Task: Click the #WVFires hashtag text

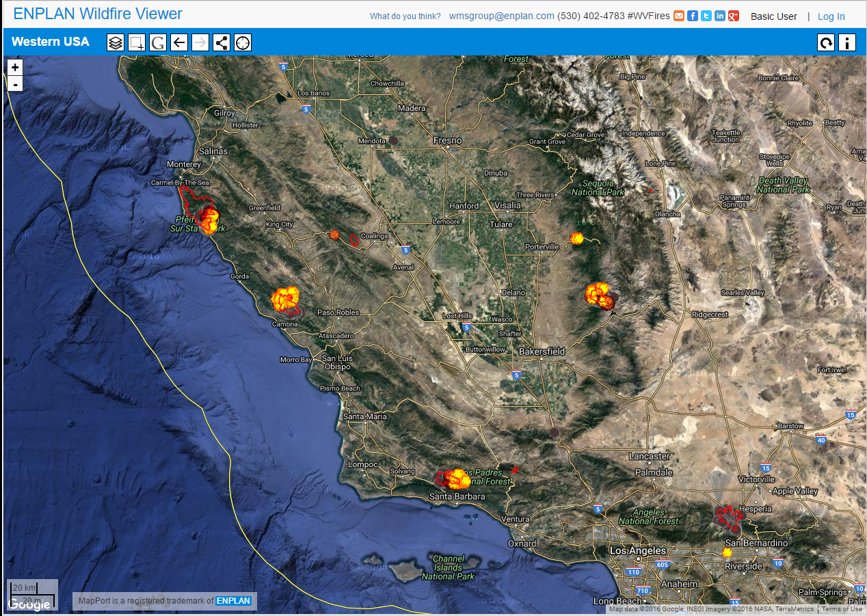Action: click(648, 16)
